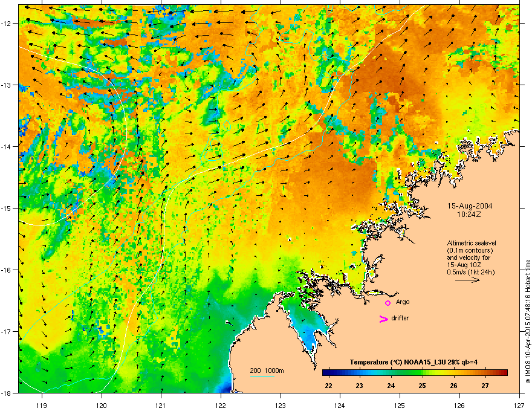
Task: Click the 122 longitude axis label
Action: coord(221,405)
